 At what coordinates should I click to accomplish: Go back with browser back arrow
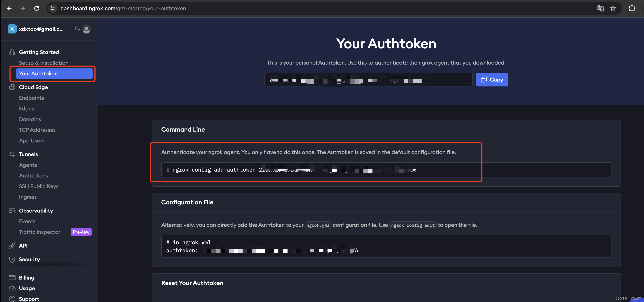pos(9,8)
